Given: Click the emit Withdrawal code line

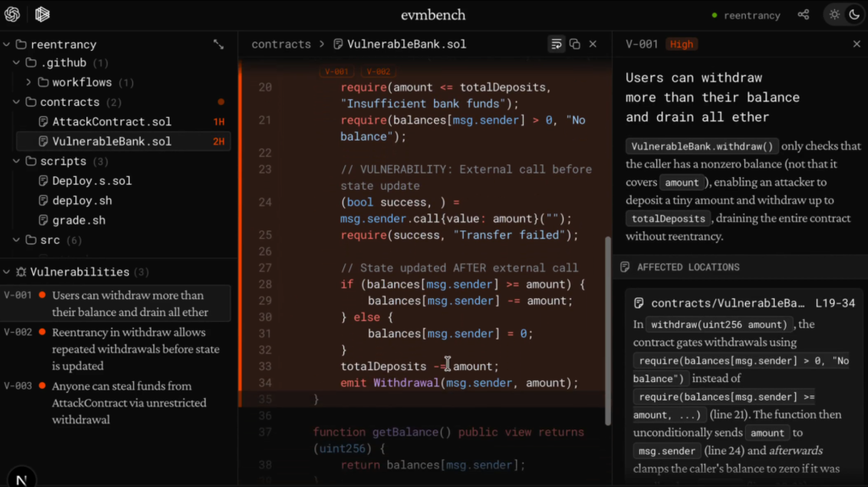Looking at the screenshot, I should (459, 383).
